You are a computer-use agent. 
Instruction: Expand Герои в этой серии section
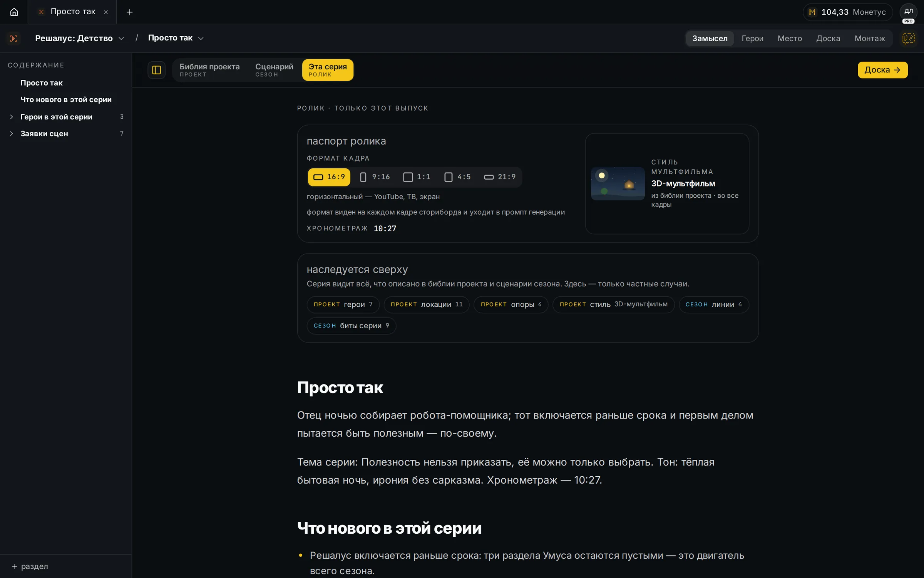point(12,117)
